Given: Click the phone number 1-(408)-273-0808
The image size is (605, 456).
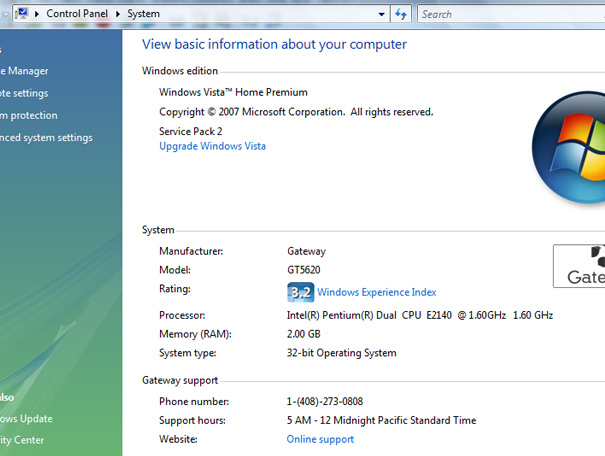Looking at the screenshot, I should (325, 401).
